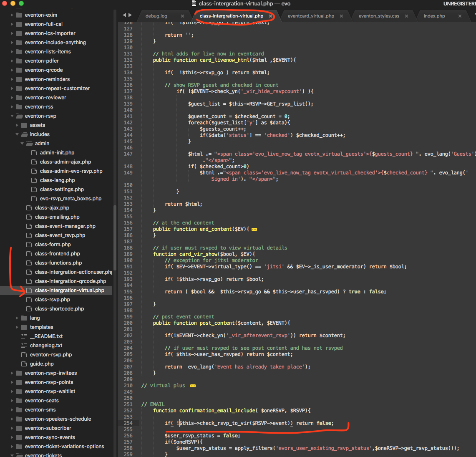
Task: Click line number 254 in gutter
Action: 128,423
